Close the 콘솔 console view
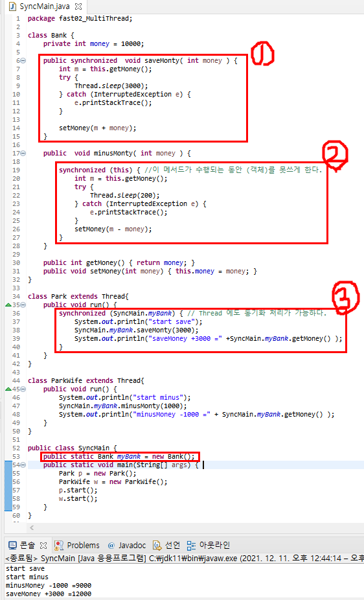The height and width of the screenshot is (600, 364). [x=43, y=545]
